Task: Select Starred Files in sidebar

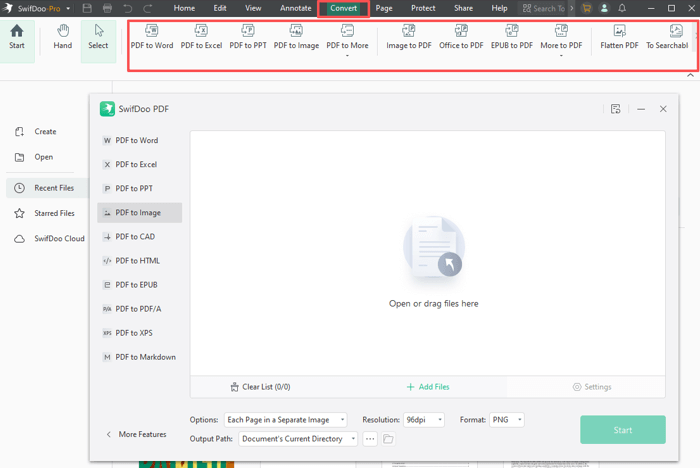Action: click(x=45, y=213)
